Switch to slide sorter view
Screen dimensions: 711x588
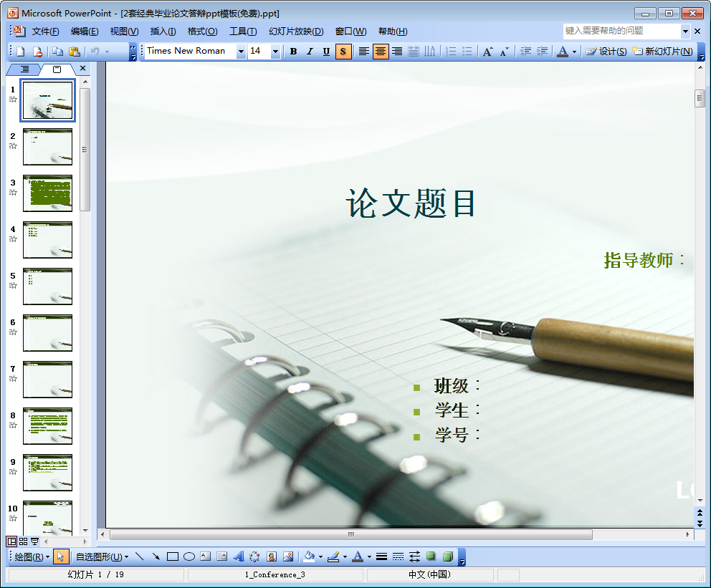(x=23, y=541)
